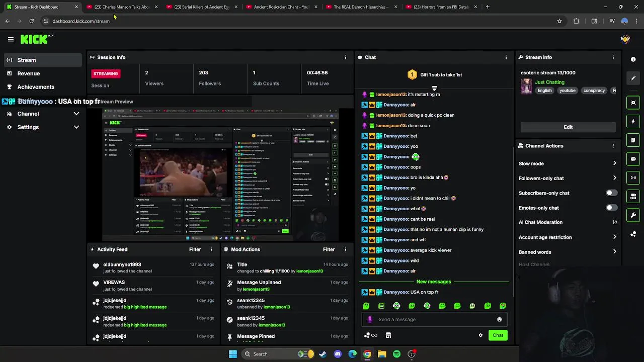The image size is (644, 362).
Task: Click the pencil edit icon in the right rail
Action: [x=633, y=78]
